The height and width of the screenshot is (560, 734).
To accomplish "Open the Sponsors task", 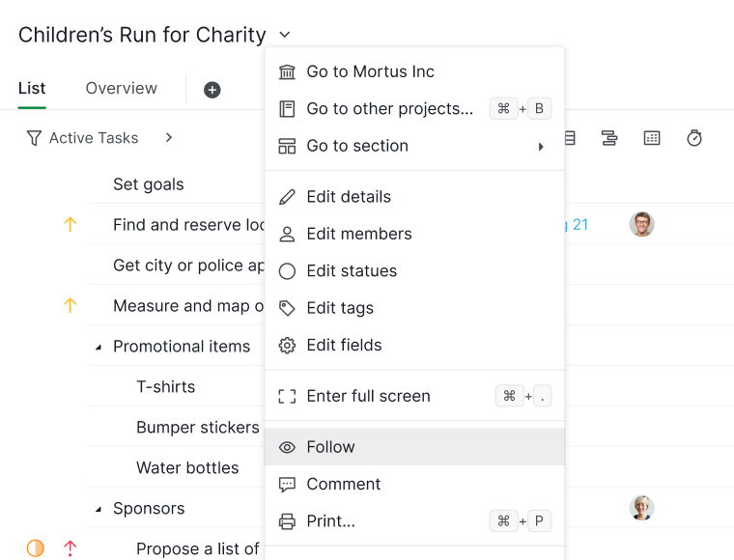I will click(x=149, y=509).
